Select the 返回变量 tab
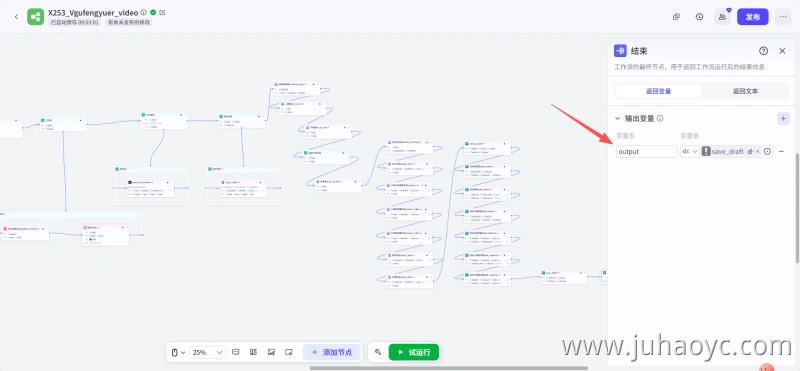Image resolution: width=800 pixels, height=371 pixels. point(658,91)
